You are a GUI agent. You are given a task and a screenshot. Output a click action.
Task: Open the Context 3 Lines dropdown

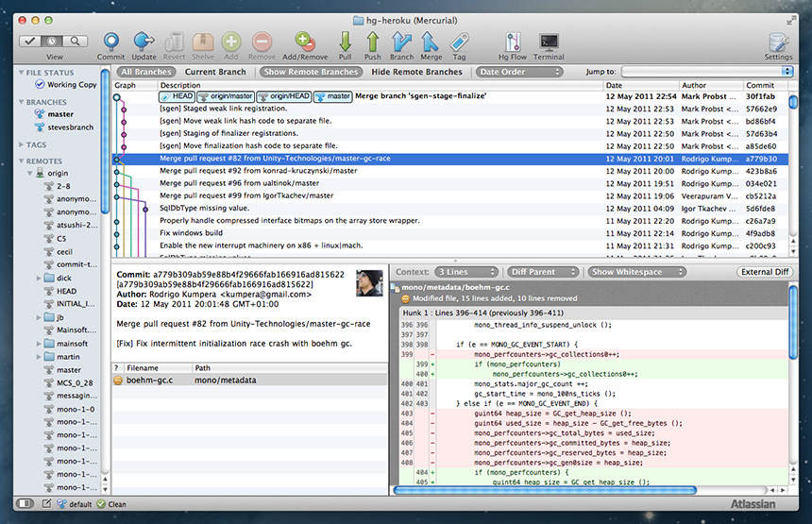pyautogui.click(x=466, y=272)
